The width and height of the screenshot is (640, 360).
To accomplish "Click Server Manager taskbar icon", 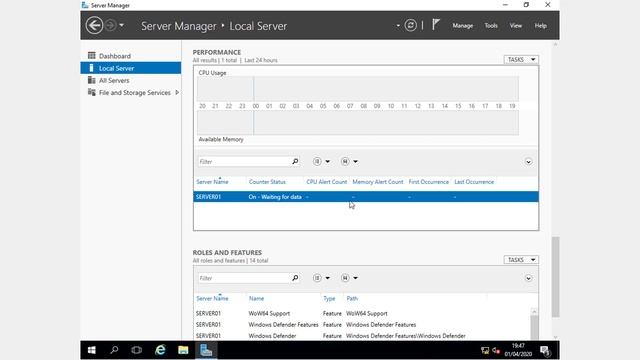I will tap(206, 350).
